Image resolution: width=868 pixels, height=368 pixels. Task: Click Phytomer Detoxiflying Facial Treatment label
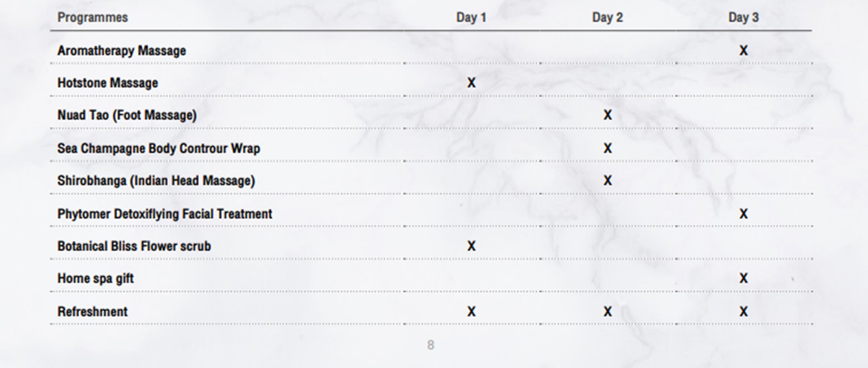[165, 214]
